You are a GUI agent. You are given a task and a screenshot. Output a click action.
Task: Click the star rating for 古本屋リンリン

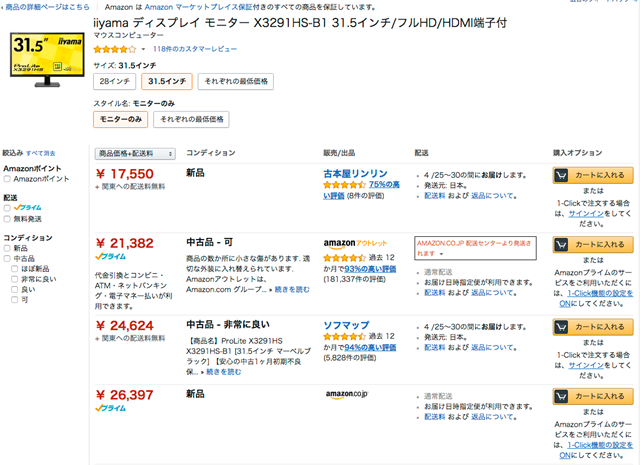344,185
